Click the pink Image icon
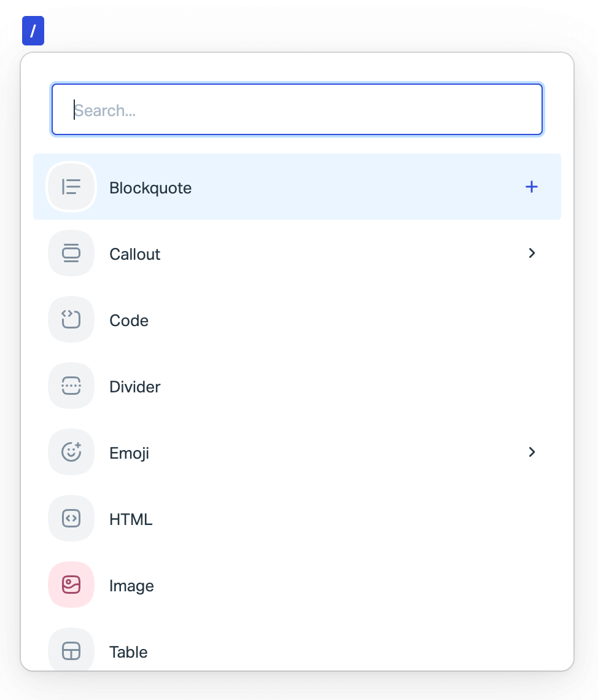 click(71, 585)
